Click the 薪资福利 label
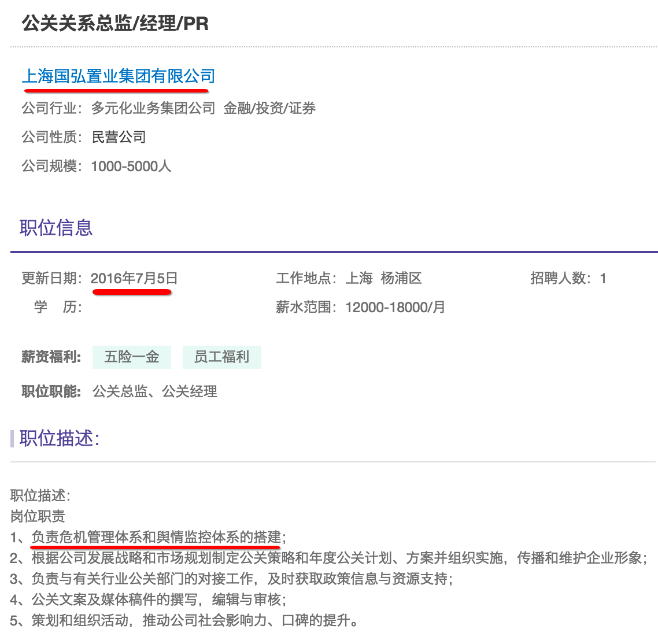658x644 pixels. click(51, 357)
